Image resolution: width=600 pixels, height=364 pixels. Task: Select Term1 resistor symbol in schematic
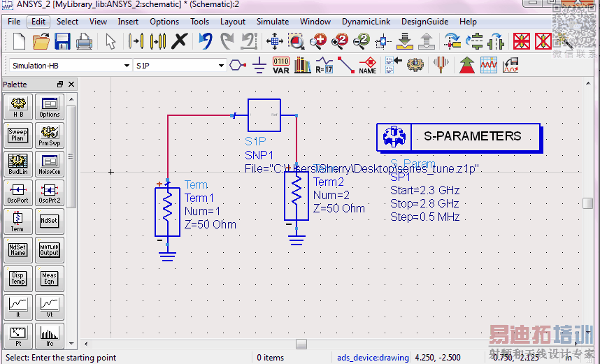[x=167, y=212]
